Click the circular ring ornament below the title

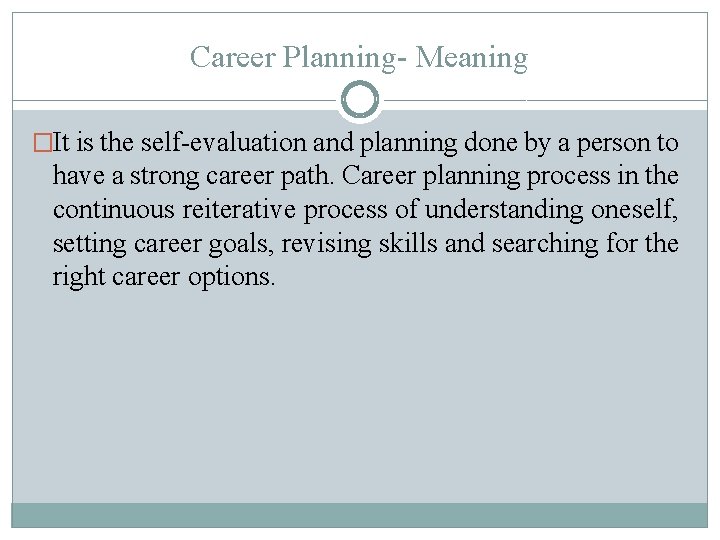click(x=360, y=99)
